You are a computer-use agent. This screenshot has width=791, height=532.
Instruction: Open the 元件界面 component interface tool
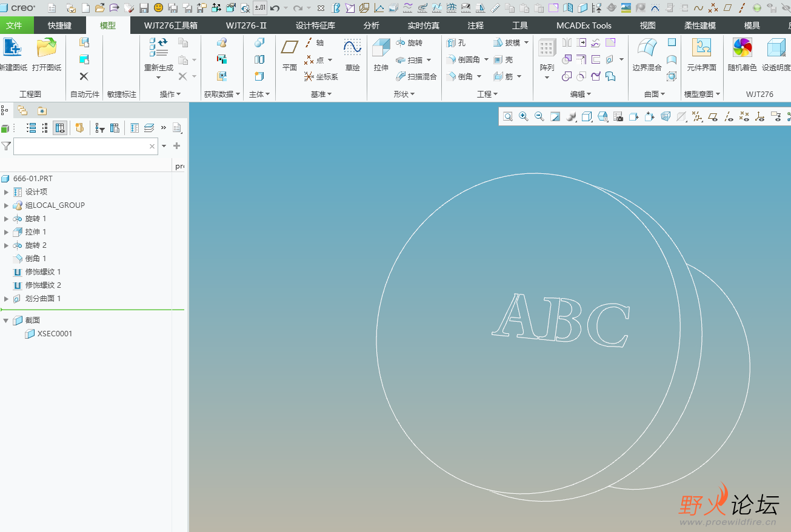[x=701, y=55]
